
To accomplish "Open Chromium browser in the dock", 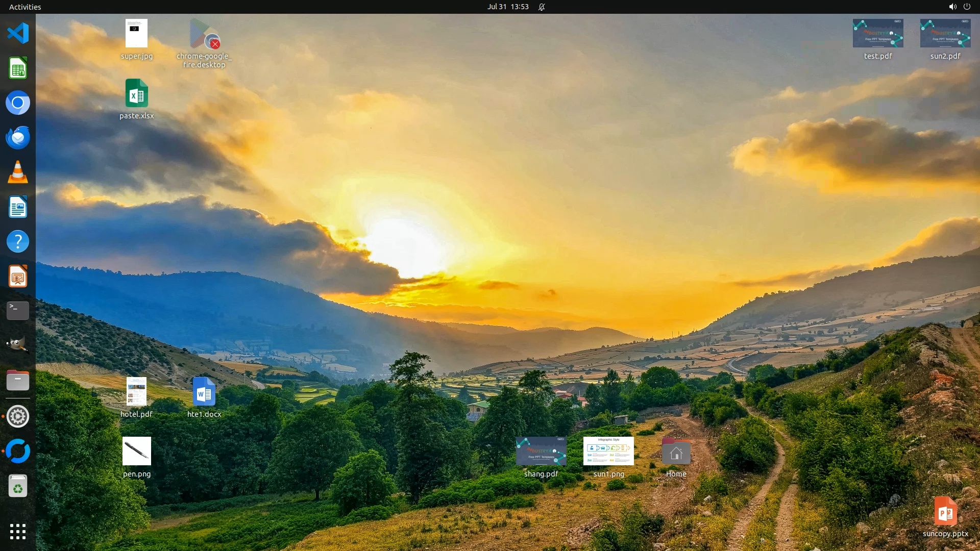I will 18,103.
